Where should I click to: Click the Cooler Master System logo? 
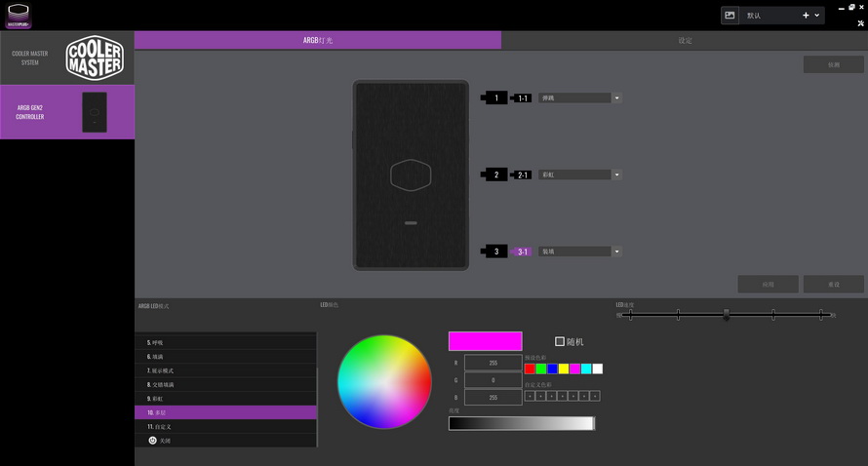[x=95, y=58]
